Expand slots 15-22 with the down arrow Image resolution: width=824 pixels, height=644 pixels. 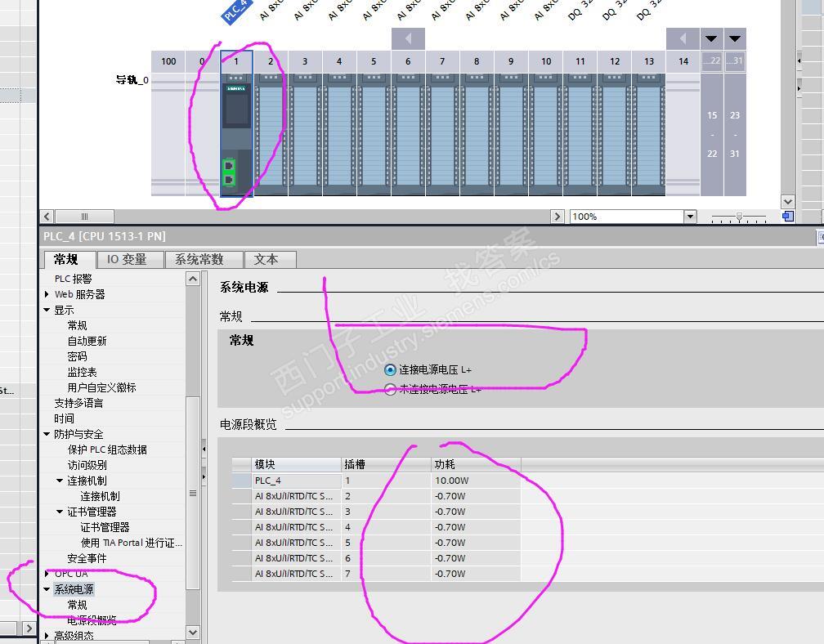[x=711, y=39]
